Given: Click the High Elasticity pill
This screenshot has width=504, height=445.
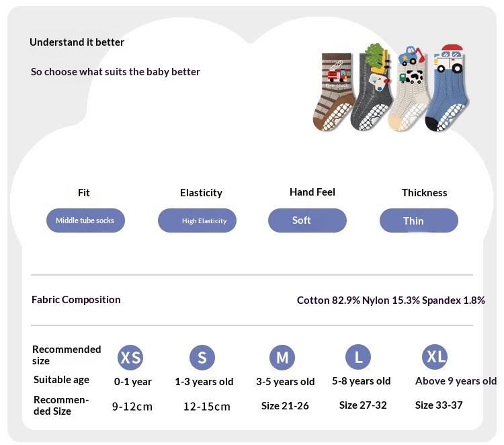Looking at the screenshot, I should pos(197,220).
